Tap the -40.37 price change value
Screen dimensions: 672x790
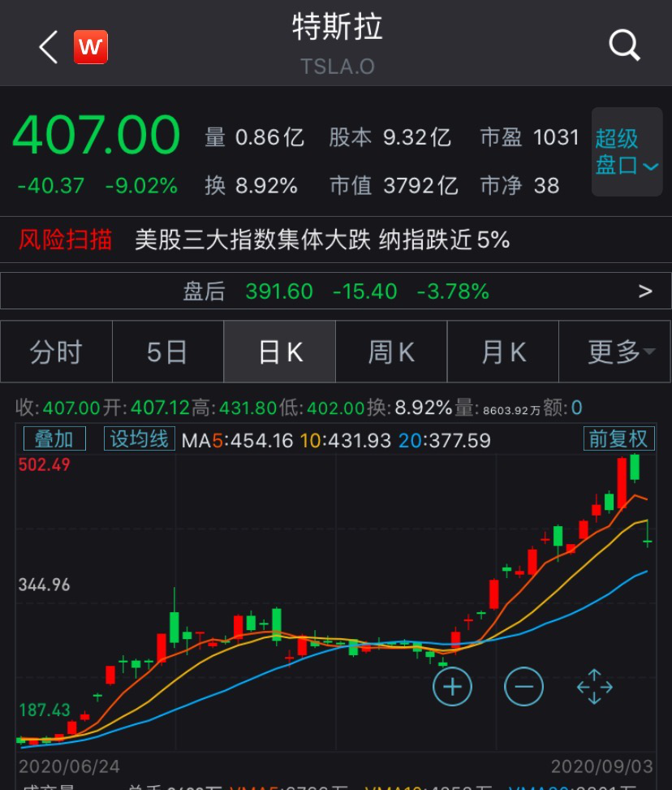pyautogui.click(x=51, y=186)
